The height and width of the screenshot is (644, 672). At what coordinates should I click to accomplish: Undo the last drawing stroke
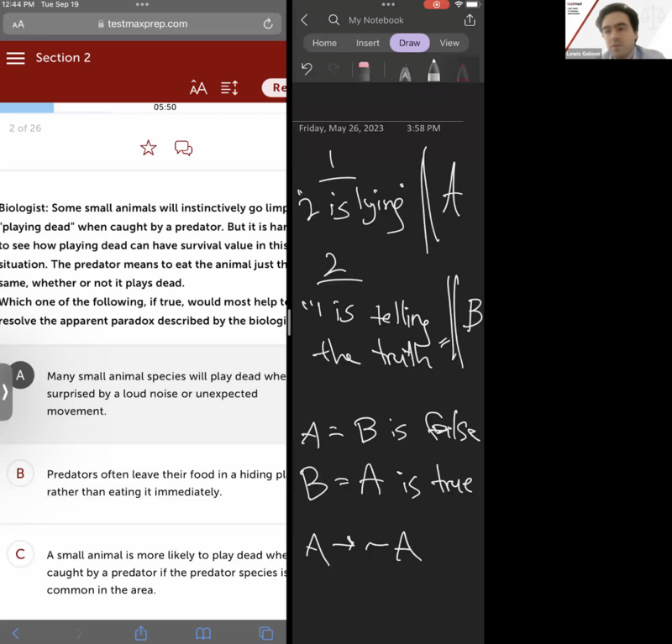click(307, 70)
